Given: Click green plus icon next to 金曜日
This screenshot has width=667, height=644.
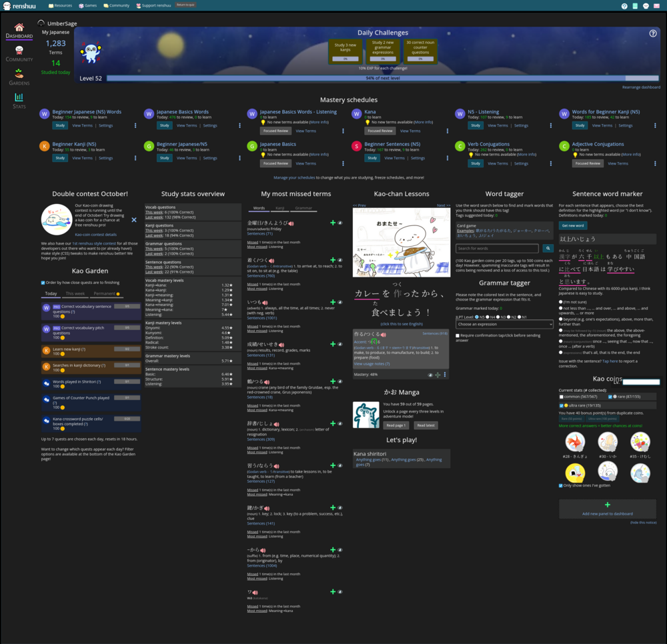Looking at the screenshot, I should pyautogui.click(x=333, y=223).
